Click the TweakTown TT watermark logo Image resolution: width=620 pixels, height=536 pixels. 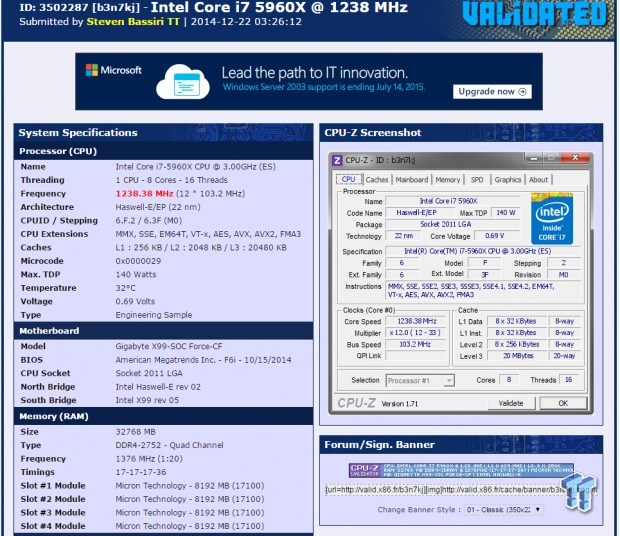[x=579, y=491]
